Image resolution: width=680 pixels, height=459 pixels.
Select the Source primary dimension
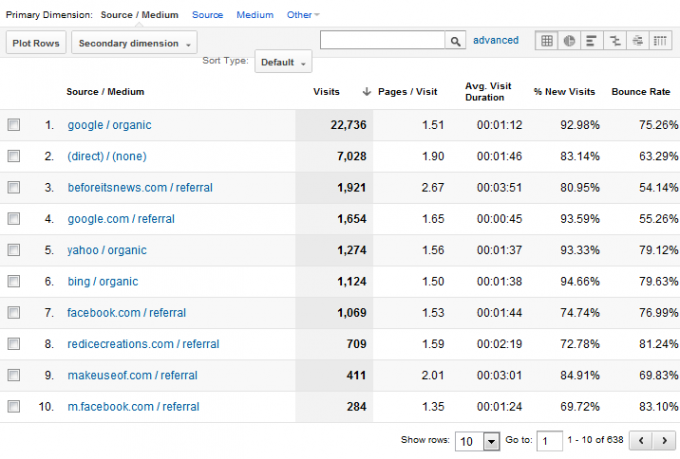pos(207,15)
